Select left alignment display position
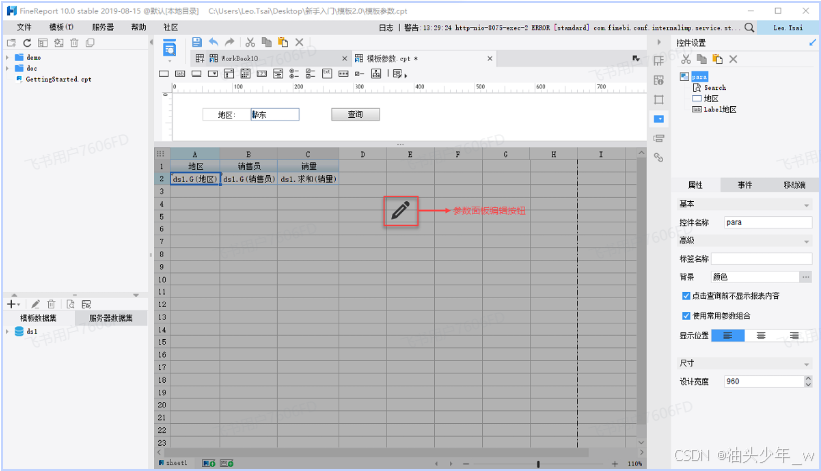The height and width of the screenshot is (471, 821). pos(728,335)
